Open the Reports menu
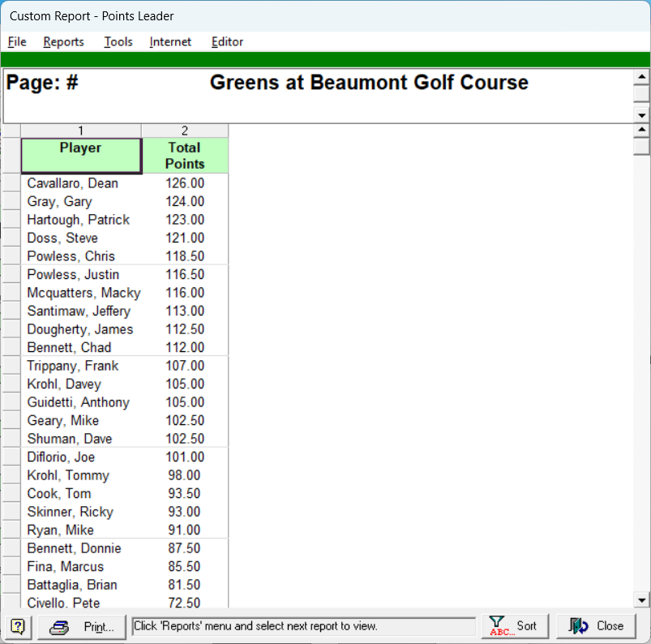This screenshot has height=644, width=651. click(63, 42)
